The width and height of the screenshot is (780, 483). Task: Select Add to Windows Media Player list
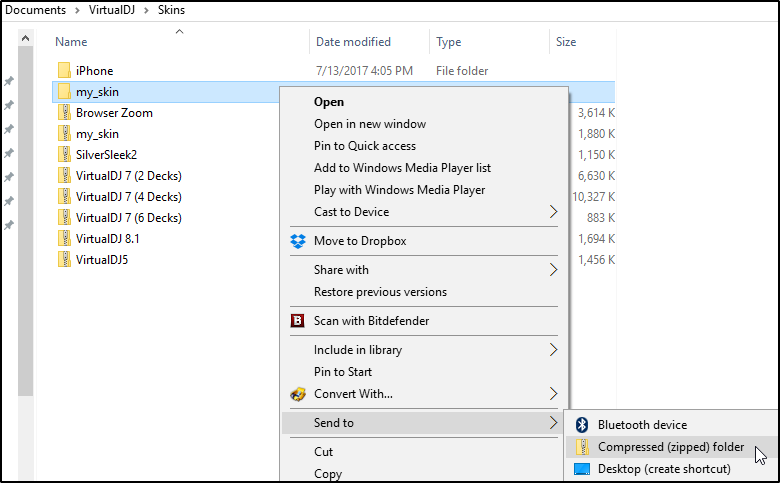click(x=402, y=168)
